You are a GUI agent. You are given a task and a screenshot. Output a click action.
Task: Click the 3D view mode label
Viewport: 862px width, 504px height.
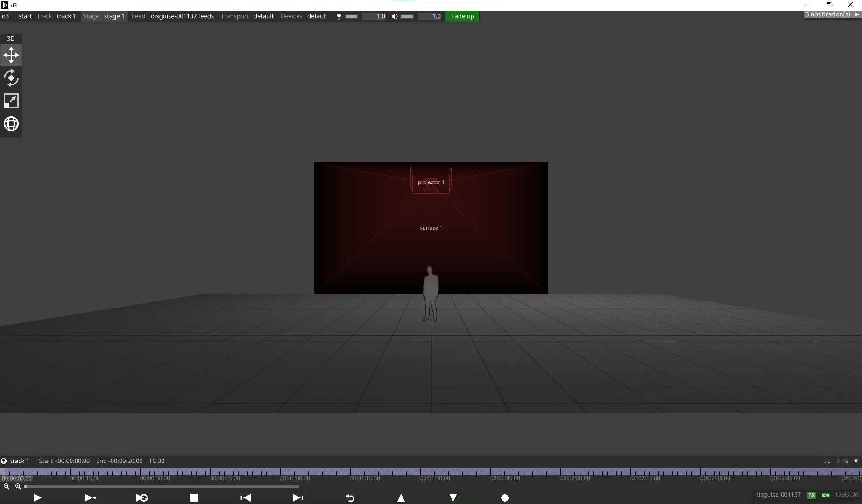(x=11, y=39)
